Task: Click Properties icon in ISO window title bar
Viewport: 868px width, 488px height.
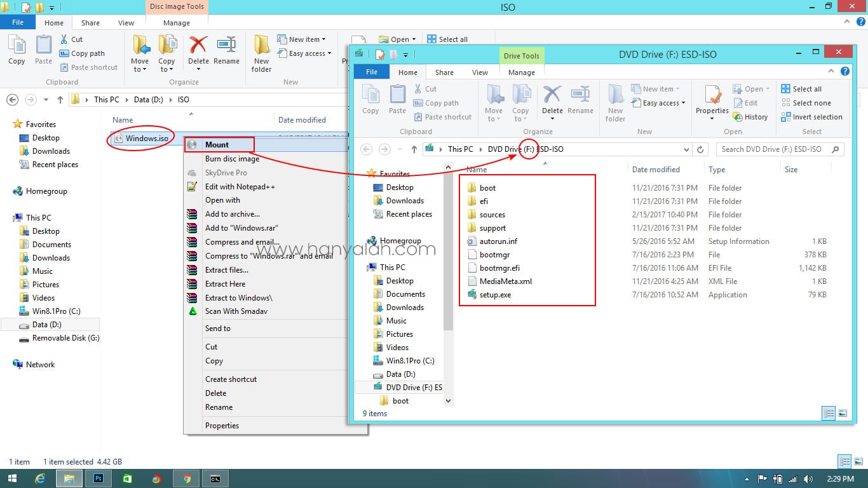Action: 26,8
